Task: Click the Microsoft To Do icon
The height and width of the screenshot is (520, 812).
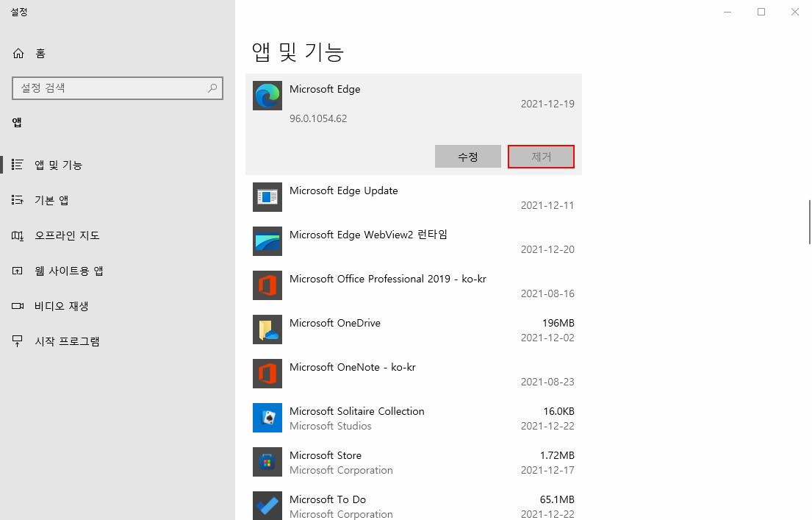Action: 267,505
